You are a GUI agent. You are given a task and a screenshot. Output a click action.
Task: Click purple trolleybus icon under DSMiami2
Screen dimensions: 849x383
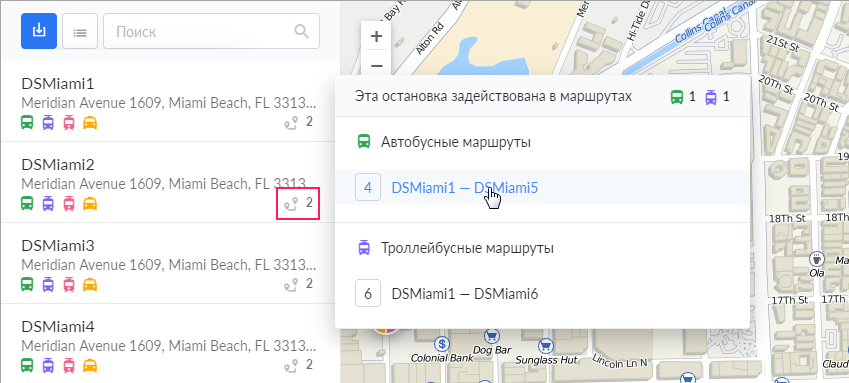coord(48,204)
